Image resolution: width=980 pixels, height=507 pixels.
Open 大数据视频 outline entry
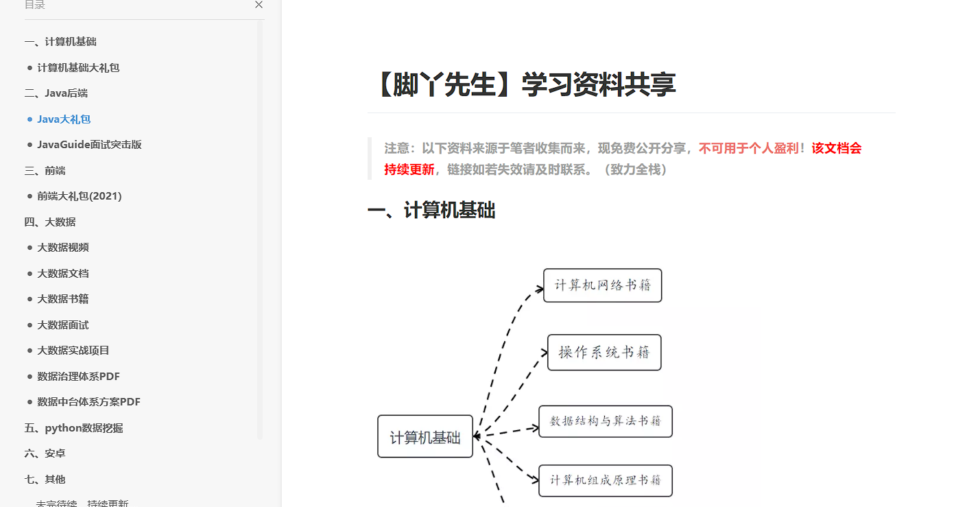[63, 248]
